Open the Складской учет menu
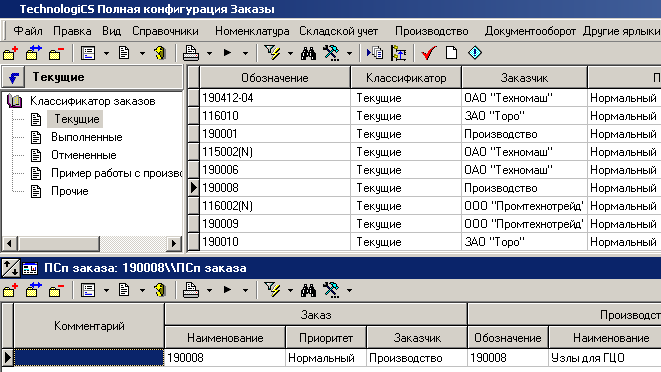Viewport: 661px width, 372px height. (x=339, y=31)
